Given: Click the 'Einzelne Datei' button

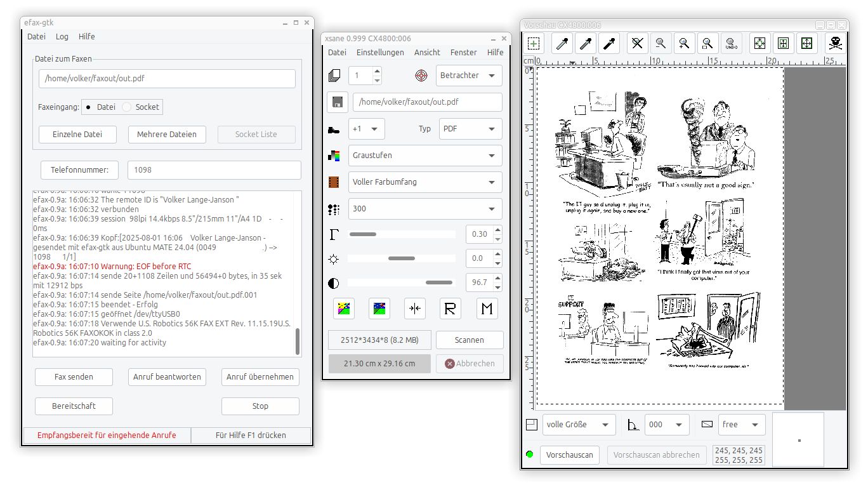Looking at the screenshot, I should pos(77,135).
